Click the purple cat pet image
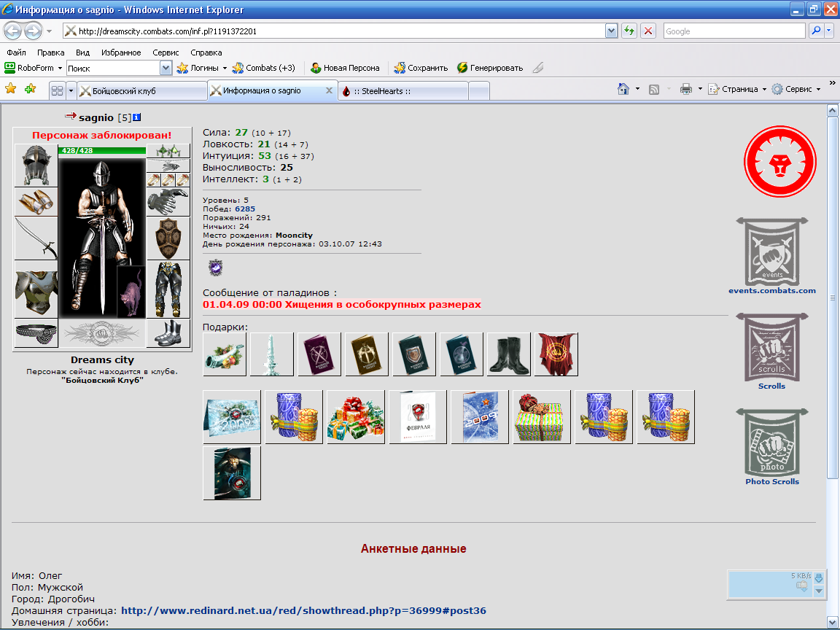 click(131, 292)
